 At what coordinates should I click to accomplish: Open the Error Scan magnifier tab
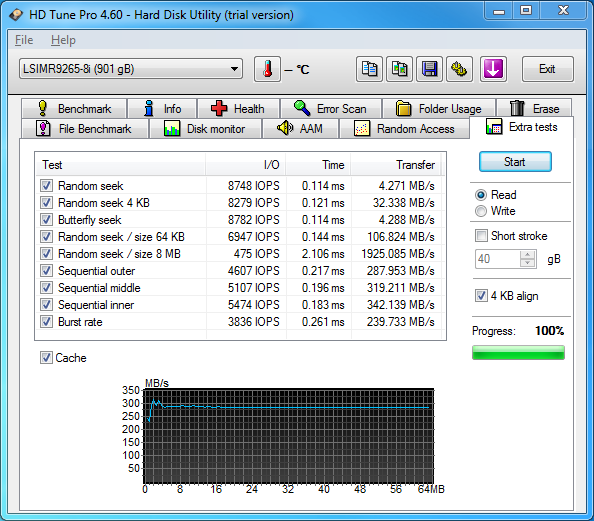331,109
